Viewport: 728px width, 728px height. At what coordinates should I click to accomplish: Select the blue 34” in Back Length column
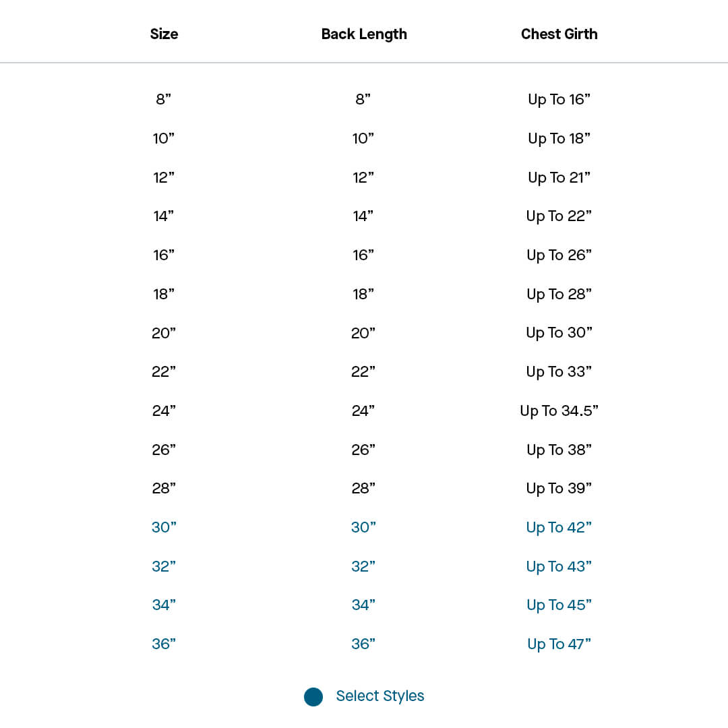[363, 605]
